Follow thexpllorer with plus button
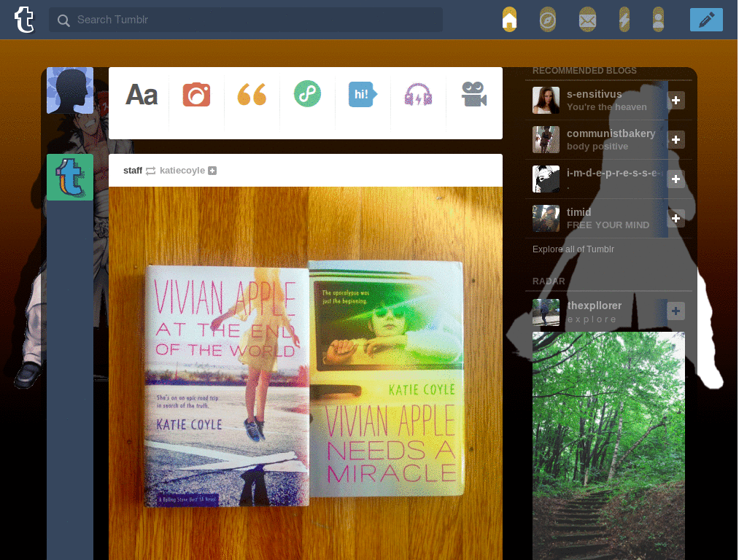Viewport: 747px width, 560px height. coord(676,311)
